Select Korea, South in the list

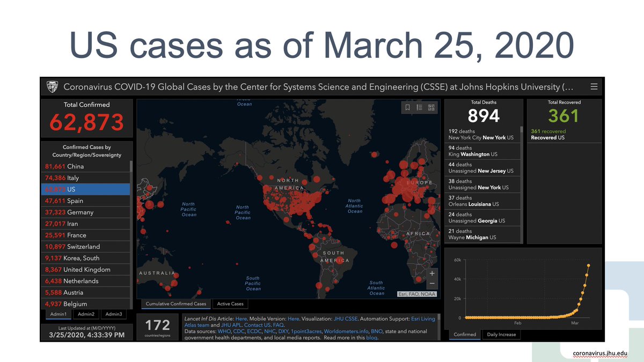(86, 258)
